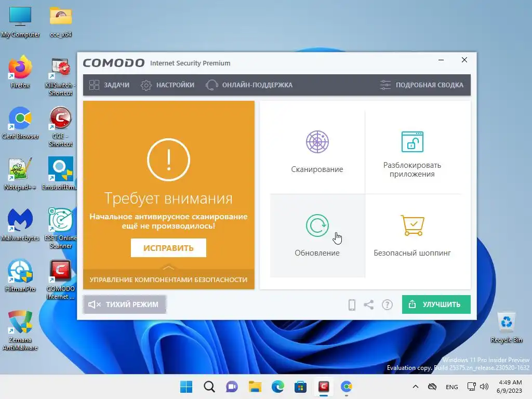Select COMODO Internet desktop shortcut

coord(60,280)
